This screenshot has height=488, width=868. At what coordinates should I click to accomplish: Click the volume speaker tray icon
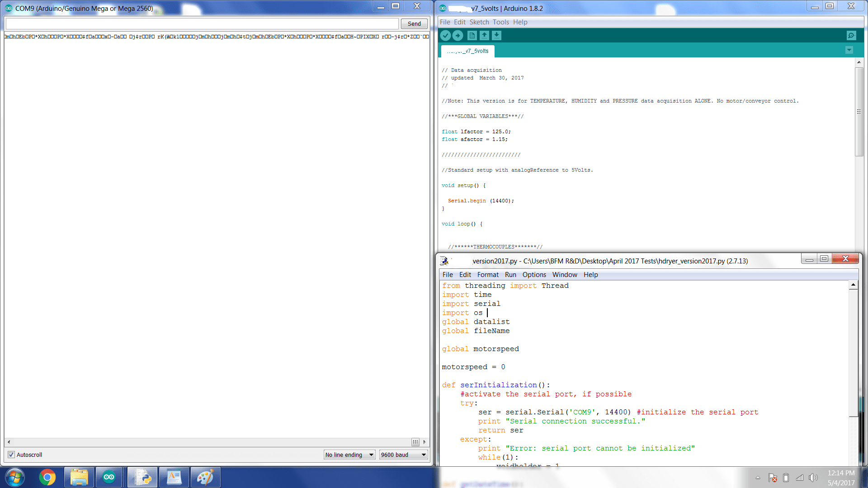tap(813, 478)
